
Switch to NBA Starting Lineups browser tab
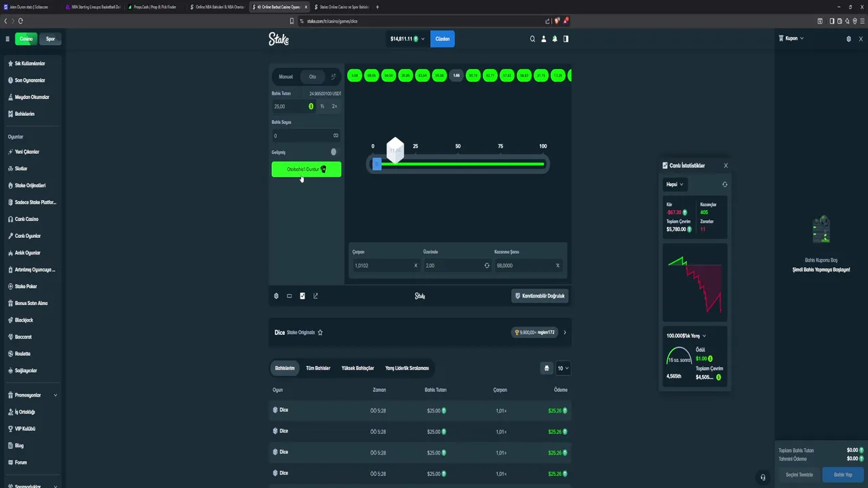coord(94,7)
